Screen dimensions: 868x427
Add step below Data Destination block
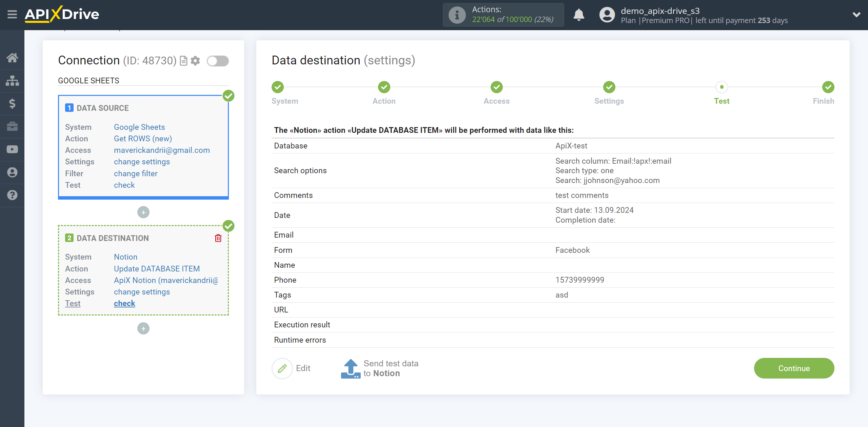point(143,328)
